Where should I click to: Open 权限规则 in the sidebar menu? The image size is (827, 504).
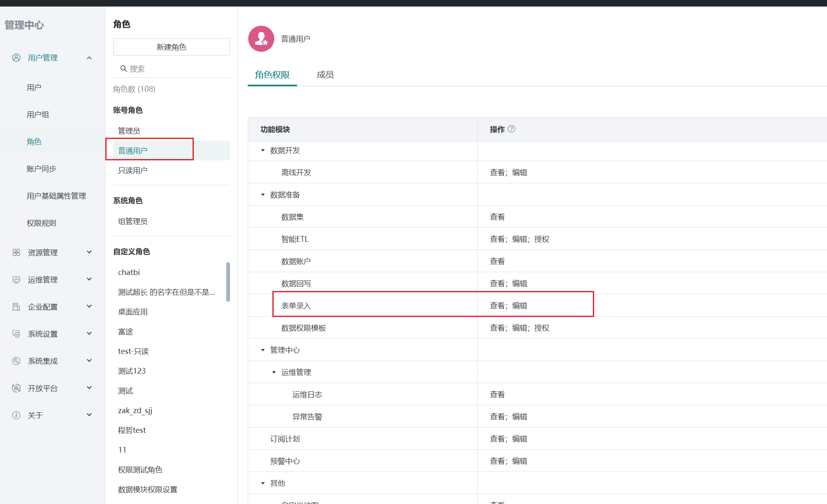click(x=42, y=223)
